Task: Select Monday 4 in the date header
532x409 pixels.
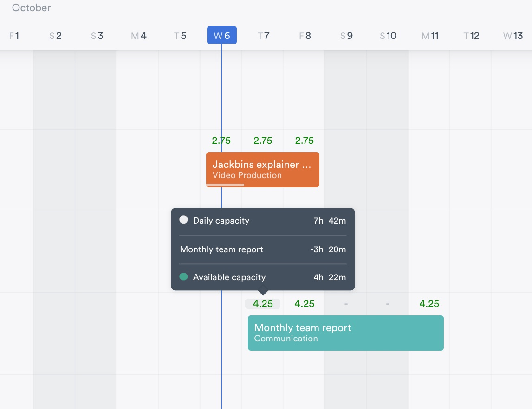Action: pyautogui.click(x=138, y=36)
